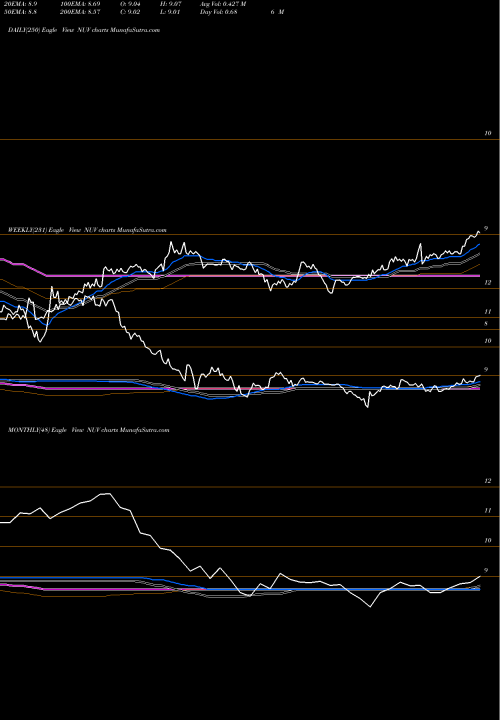Click the 10 price label on monthly chart
500x720 pixels.
(x=488, y=540)
